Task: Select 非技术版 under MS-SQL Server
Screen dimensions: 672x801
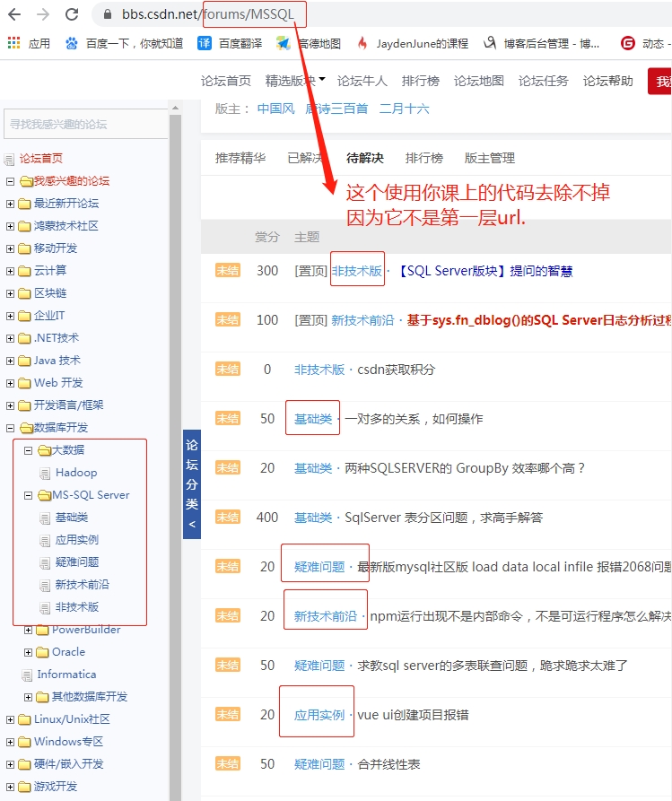Action: [76, 607]
